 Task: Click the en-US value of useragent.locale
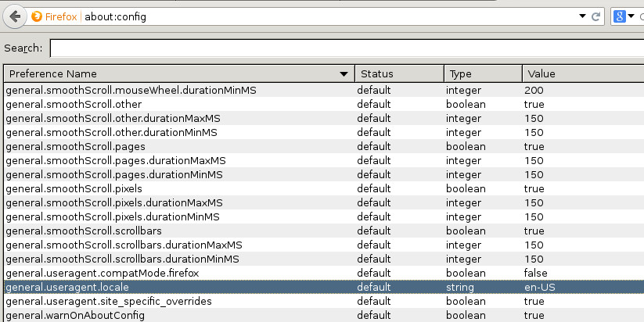(x=540, y=287)
